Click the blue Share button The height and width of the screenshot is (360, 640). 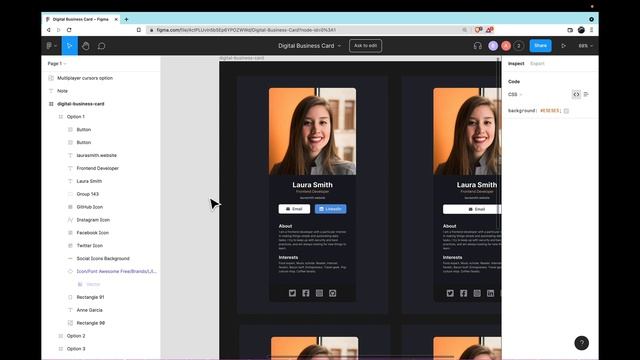click(x=540, y=46)
